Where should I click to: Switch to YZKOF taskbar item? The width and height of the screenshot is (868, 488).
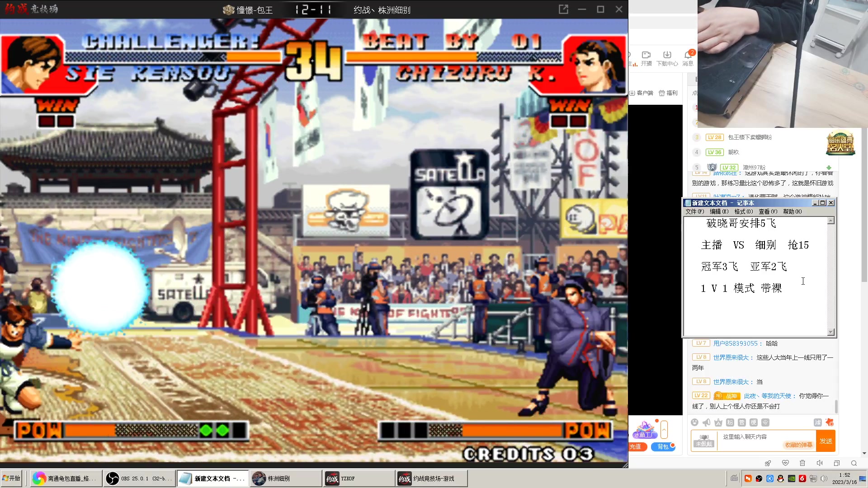point(359,478)
